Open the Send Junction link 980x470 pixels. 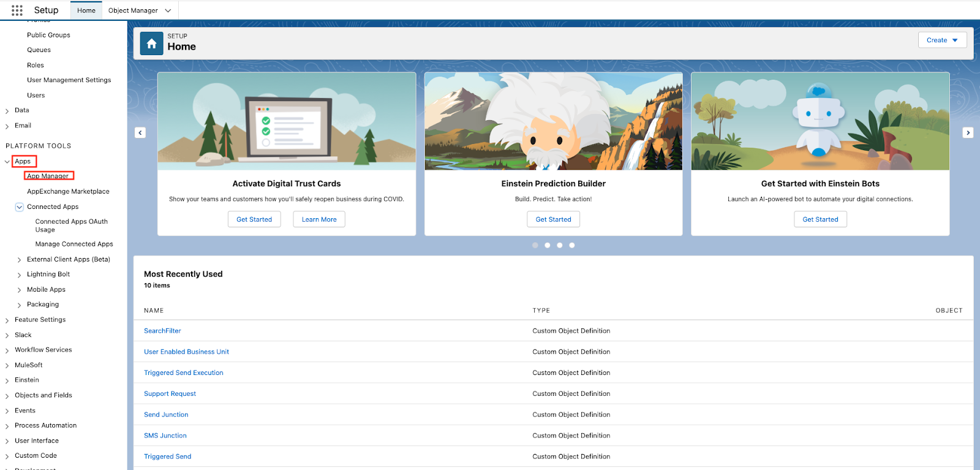(x=166, y=415)
